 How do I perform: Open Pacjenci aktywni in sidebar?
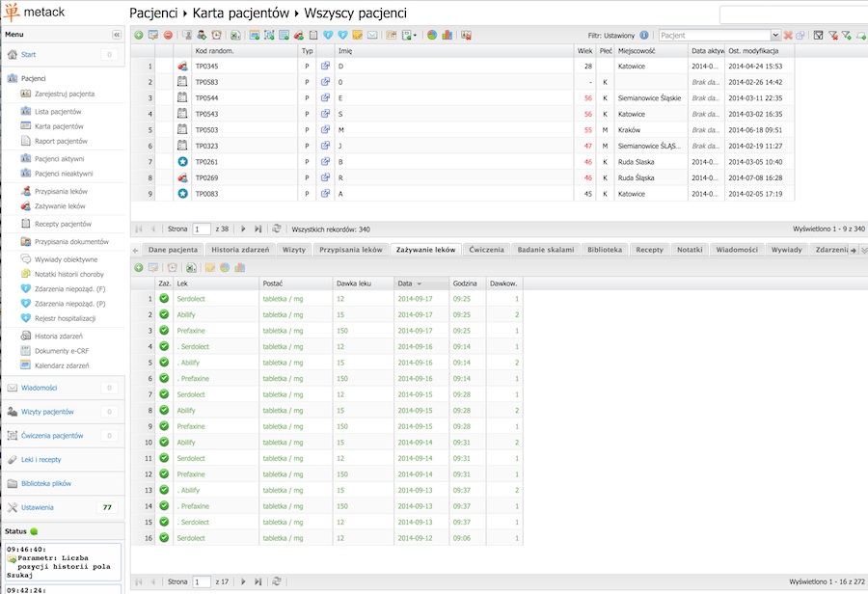click(59, 159)
